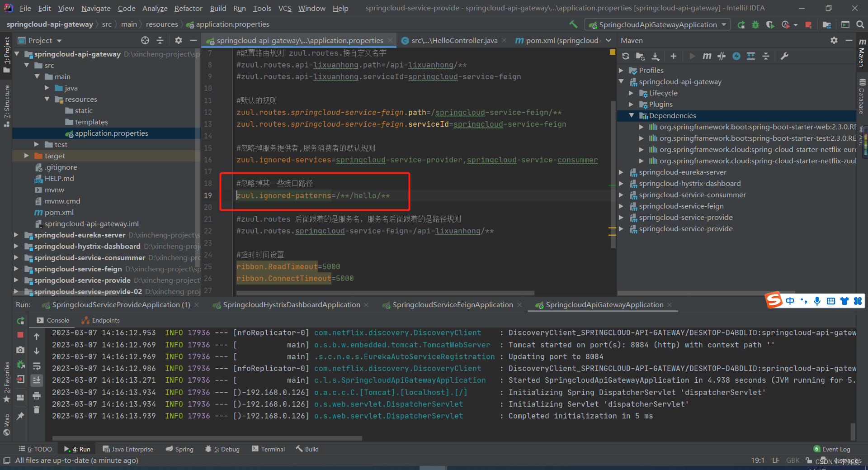Open the 6: TODO tool window
868x470 pixels.
click(35, 449)
